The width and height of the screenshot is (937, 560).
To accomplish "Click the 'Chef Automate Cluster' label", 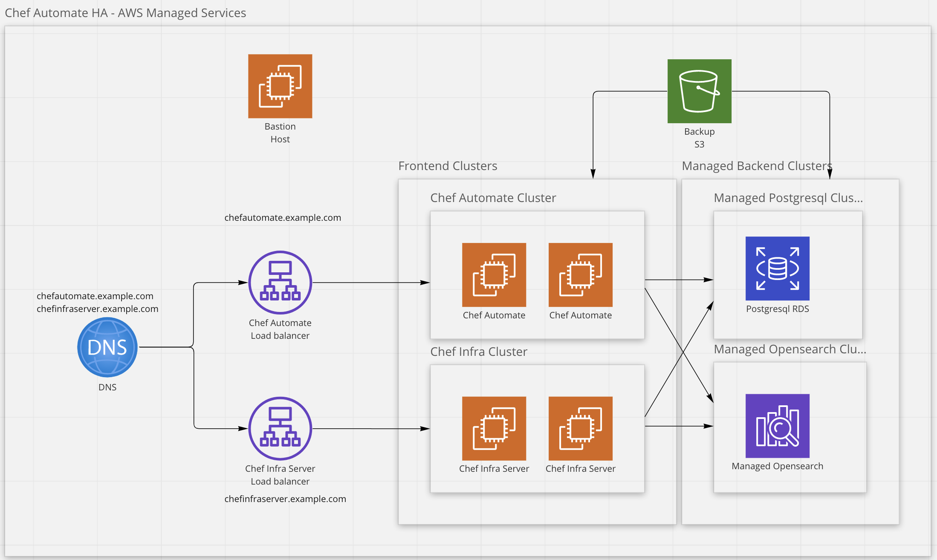I will click(x=493, y=198).
